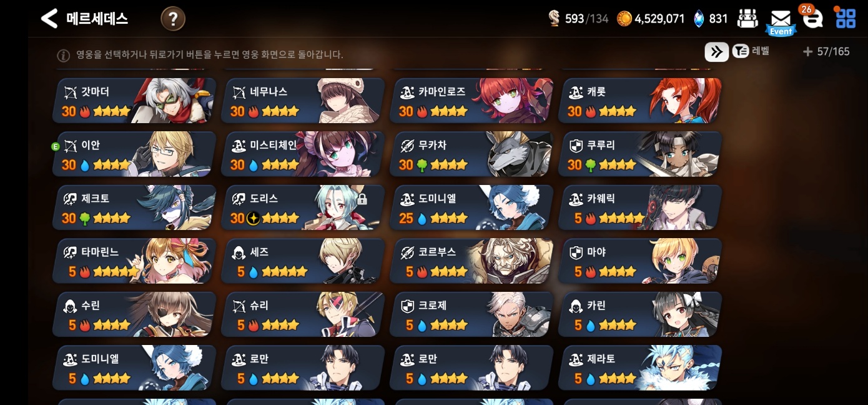Select hero 갓마더
The height and width of the screenshot is (405, 868).
coord(134,101)
